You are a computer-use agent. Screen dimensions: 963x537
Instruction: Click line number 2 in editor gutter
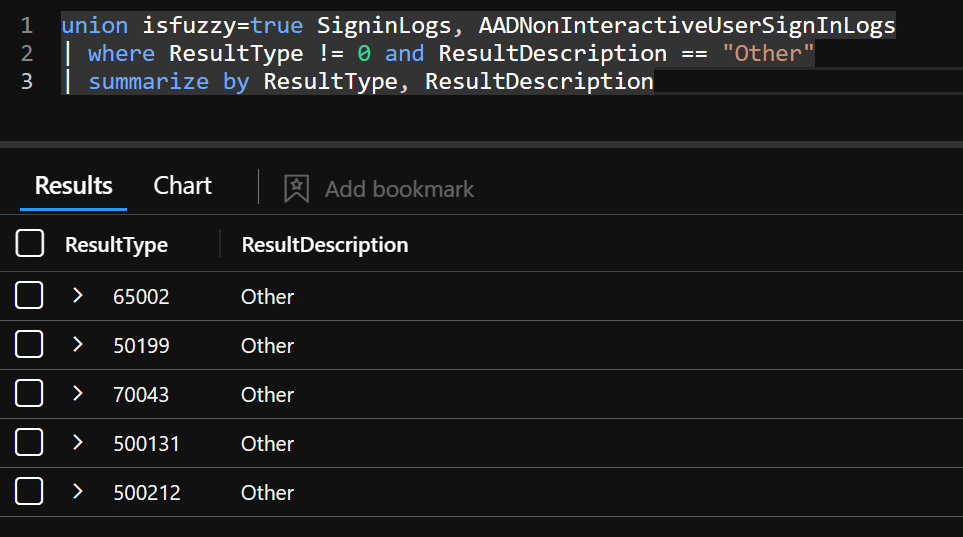(x=26, y=53)
